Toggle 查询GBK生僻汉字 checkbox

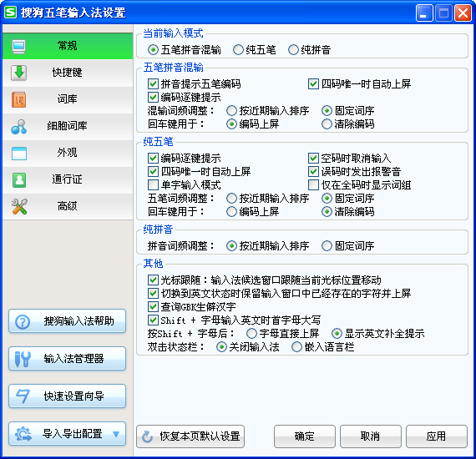coord(153,307)
